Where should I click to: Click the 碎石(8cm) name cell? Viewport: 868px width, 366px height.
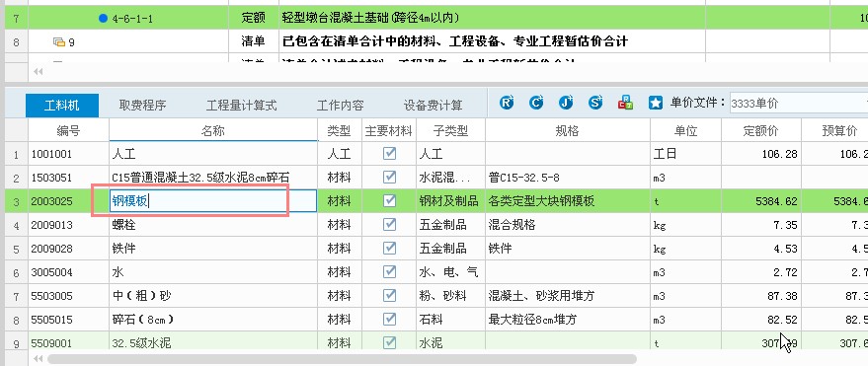(213, 320)
